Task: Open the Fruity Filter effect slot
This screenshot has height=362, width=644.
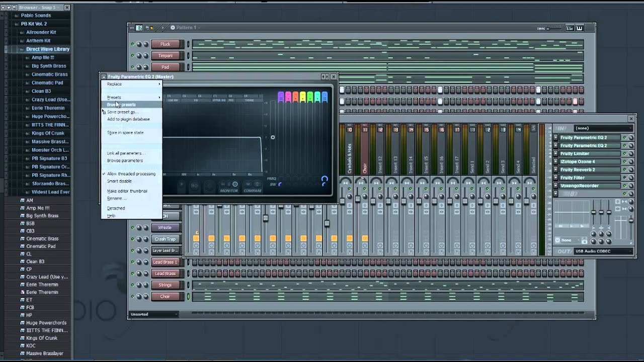Action: click(590, 177)
